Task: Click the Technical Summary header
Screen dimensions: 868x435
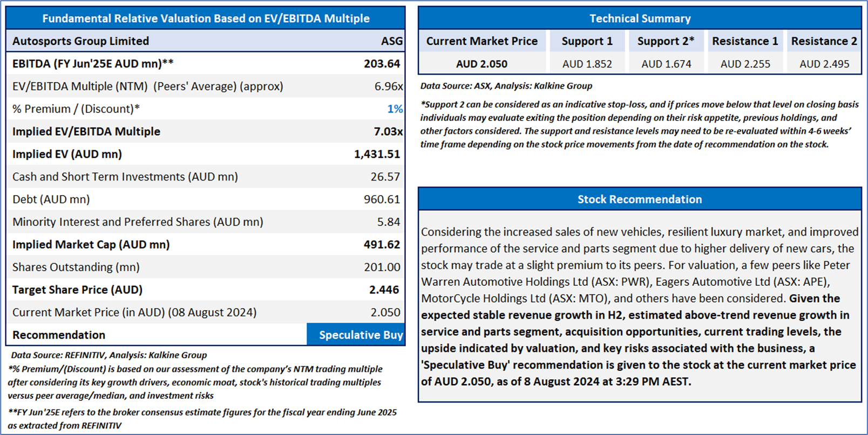Action: [x=640, y=18]
